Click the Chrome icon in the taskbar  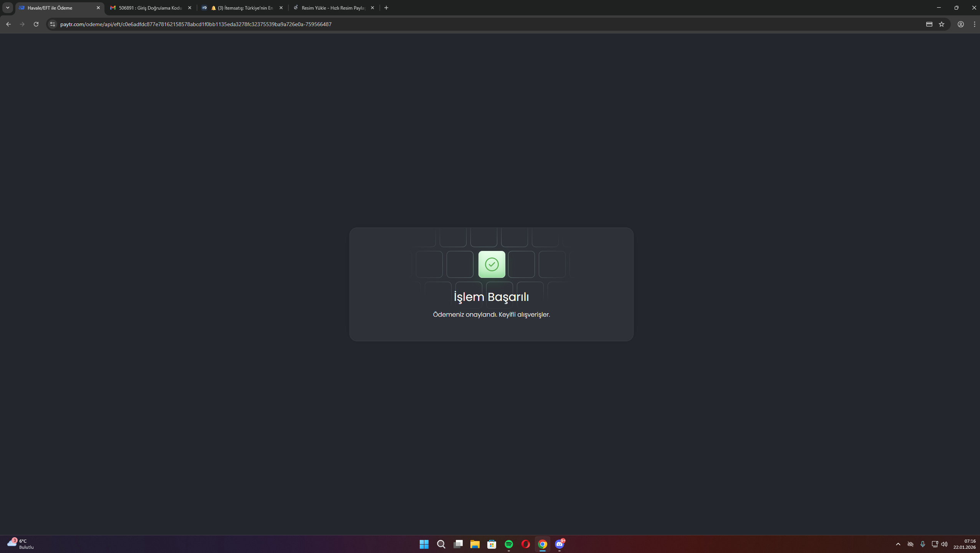(x=542, y=544)
